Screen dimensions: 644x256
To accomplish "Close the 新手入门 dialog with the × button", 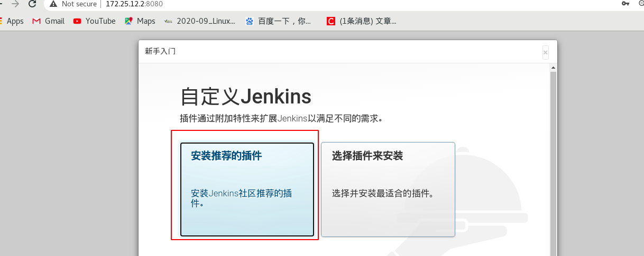I will click(545, 52).
